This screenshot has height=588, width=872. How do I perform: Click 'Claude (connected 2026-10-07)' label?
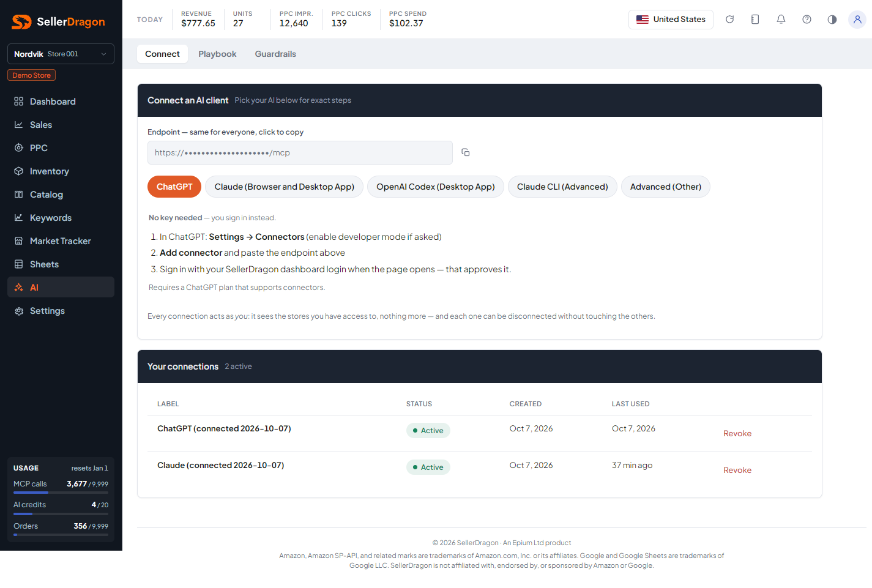pyautogui.click(x=220, y=466)
